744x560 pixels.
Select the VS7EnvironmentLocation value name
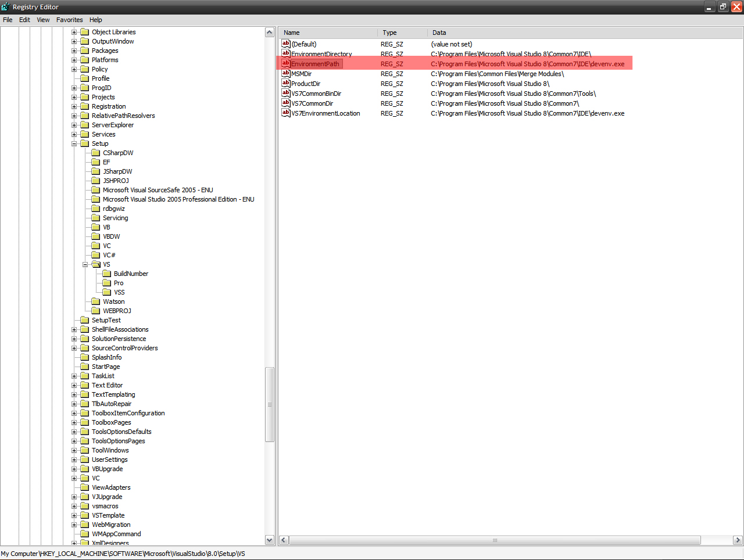pos(325,113)
